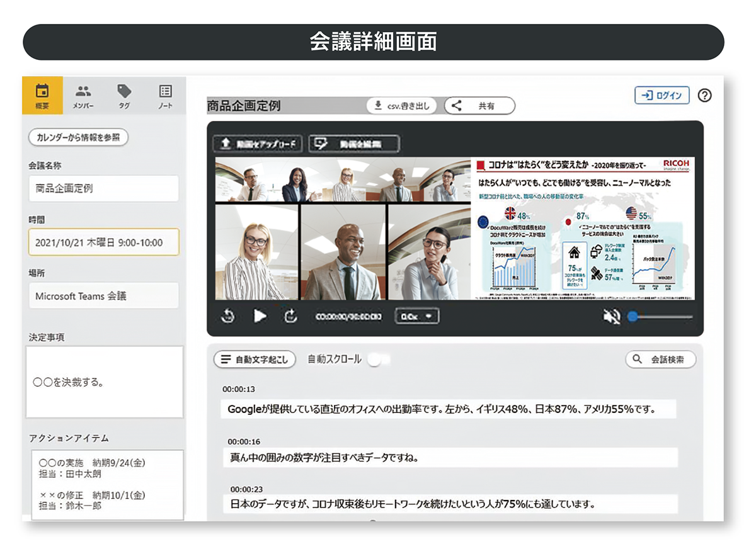This screenshot has height=556, width=756.
Task: Select the タグ (tags) panel icon
Action: (x=123, y=95)
